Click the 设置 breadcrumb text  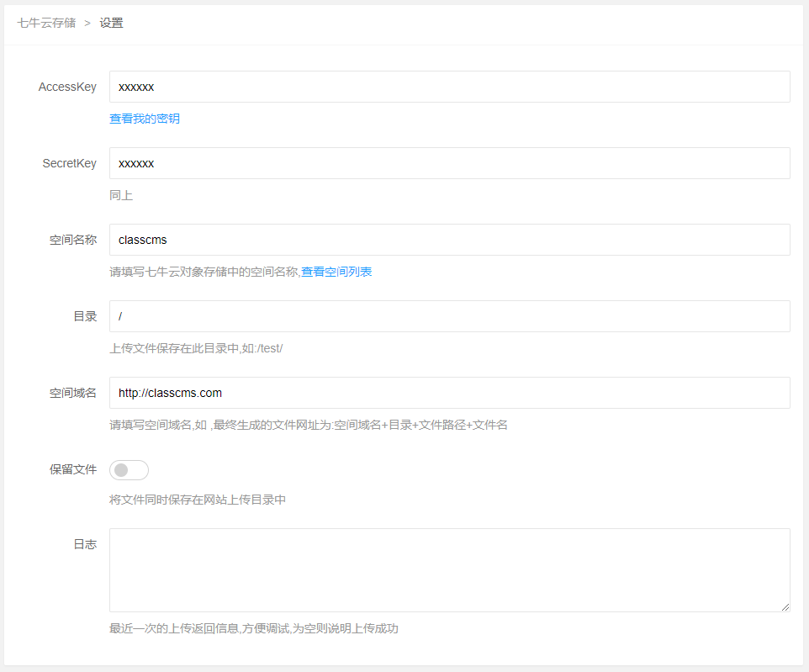point(112,23)
